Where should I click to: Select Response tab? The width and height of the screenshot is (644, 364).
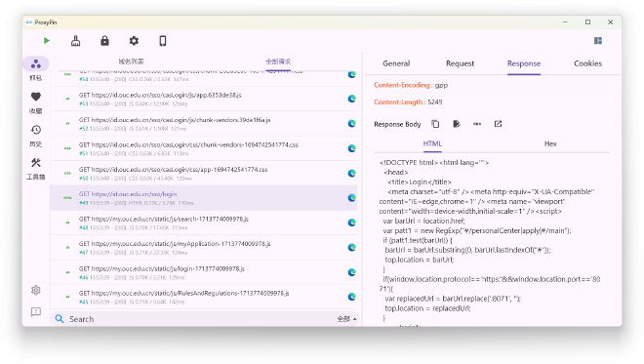coord(524,63)
